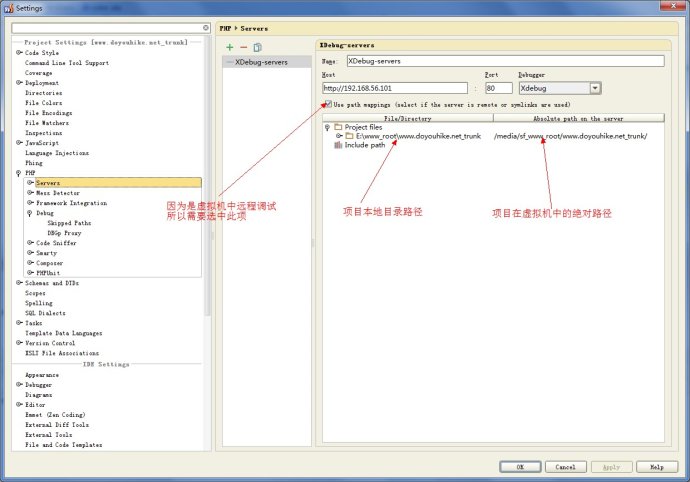
Task: Open Framework Integration settings
Action: 71,203
